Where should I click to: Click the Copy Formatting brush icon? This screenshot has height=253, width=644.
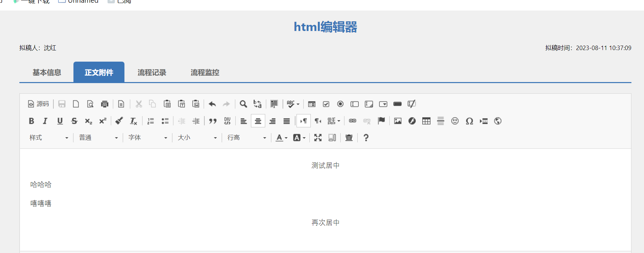(x=119, y=121)
